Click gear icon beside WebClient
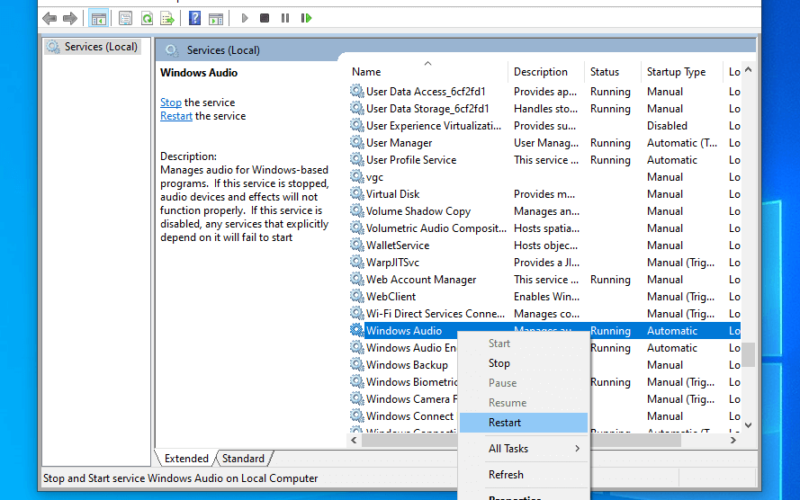Image resolution: width=800 pixels, height=500 pixels. click(357, 296)
